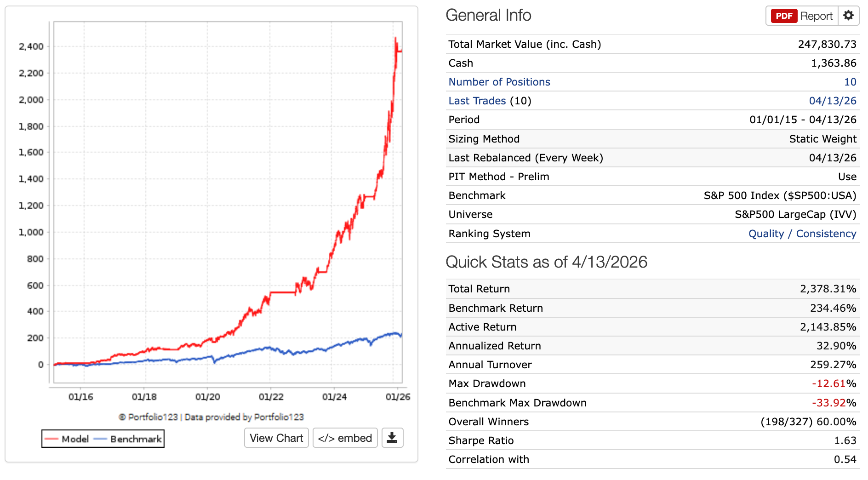Image resolution: width=868 pixels, height=480 pixels.
Task: Click the Period 01/01/15 - 04/13/26 value
Action: click(x=803, y=120)
